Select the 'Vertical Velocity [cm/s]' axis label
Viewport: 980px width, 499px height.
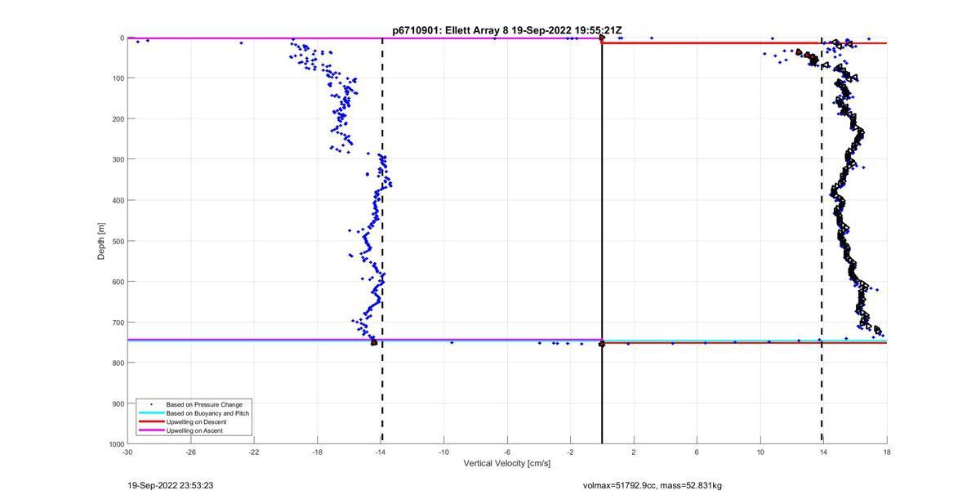[507, 464]
